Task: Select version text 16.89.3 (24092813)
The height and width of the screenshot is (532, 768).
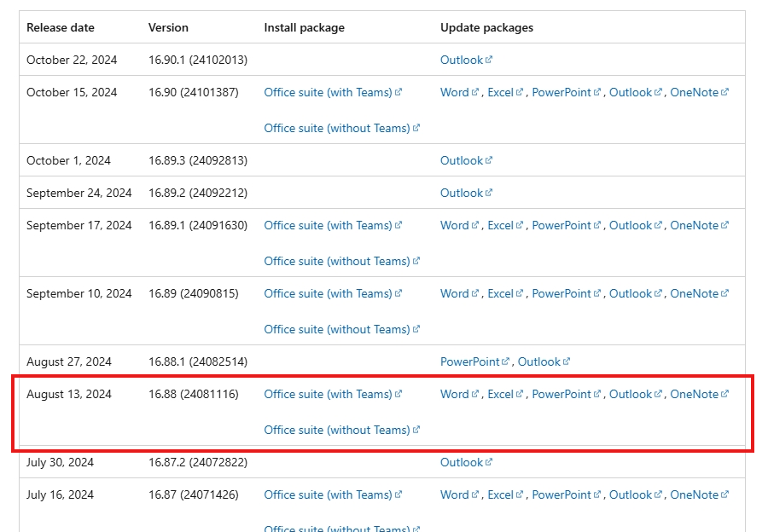Action: (x=198, y=160)
